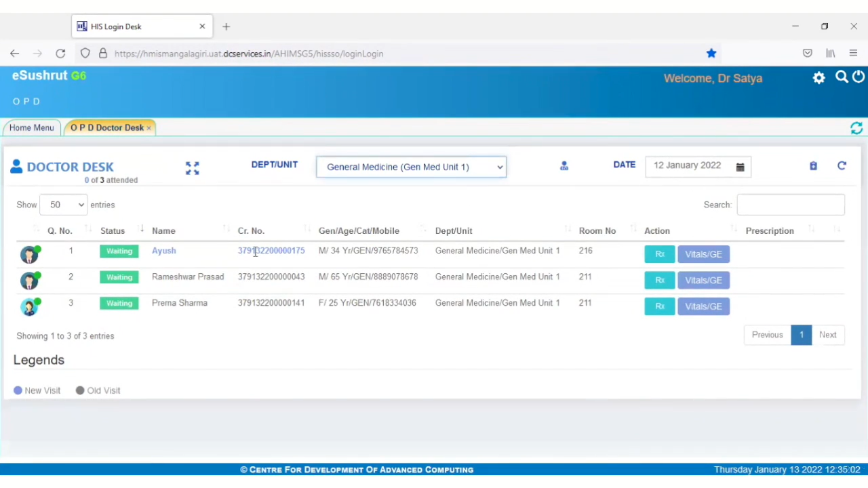This screenshot has width=868, height=488.
Task: Click the name Rameshwar Prasad
Action: tap(188, 277)
